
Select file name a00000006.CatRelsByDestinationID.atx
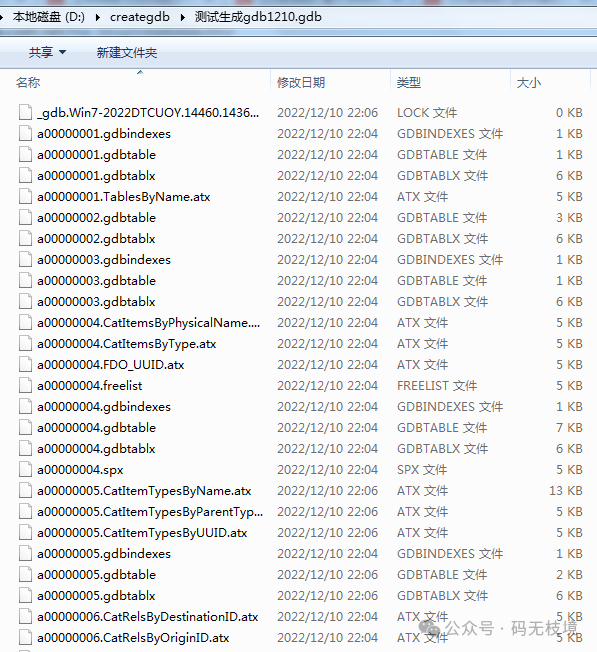click(148, 617)
